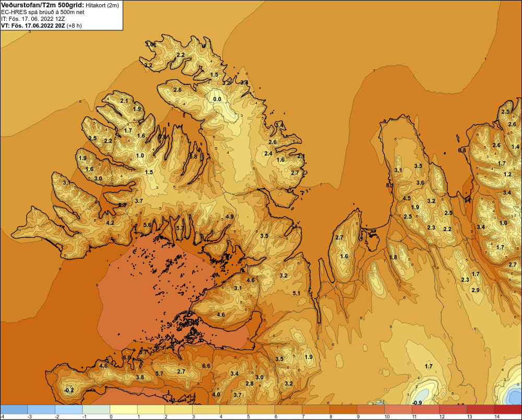The width and height of the screenshot is (522, 420).
Task: Click the '2.8' temperature value
Action: pos(250,383)
